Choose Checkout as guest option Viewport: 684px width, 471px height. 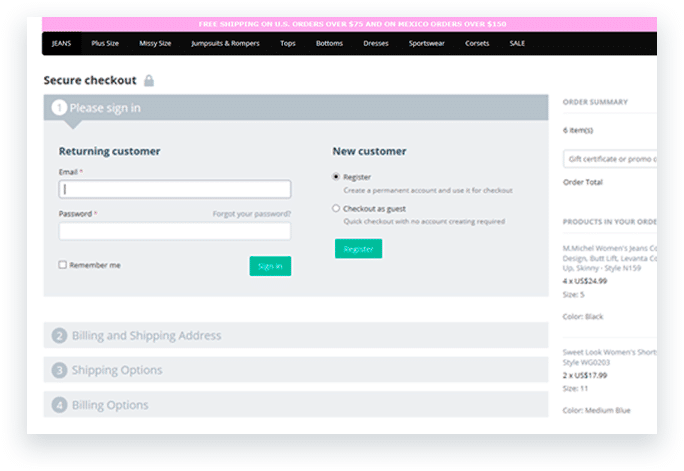click(336, 209)
